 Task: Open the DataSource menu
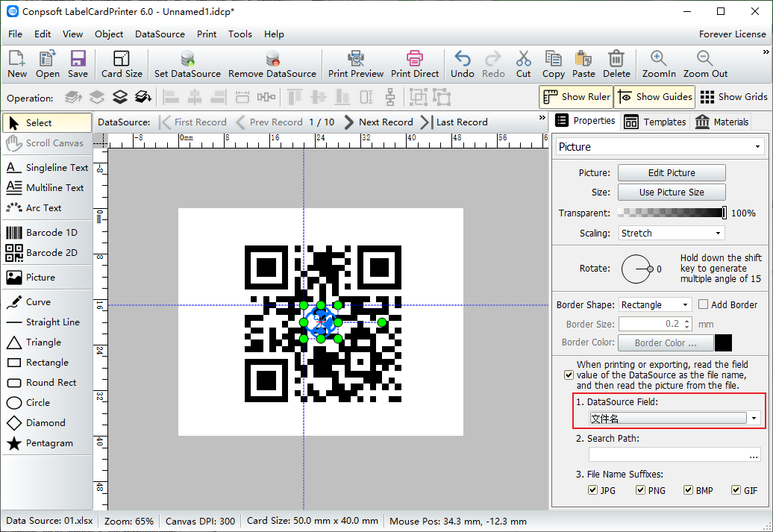(160, 34)
